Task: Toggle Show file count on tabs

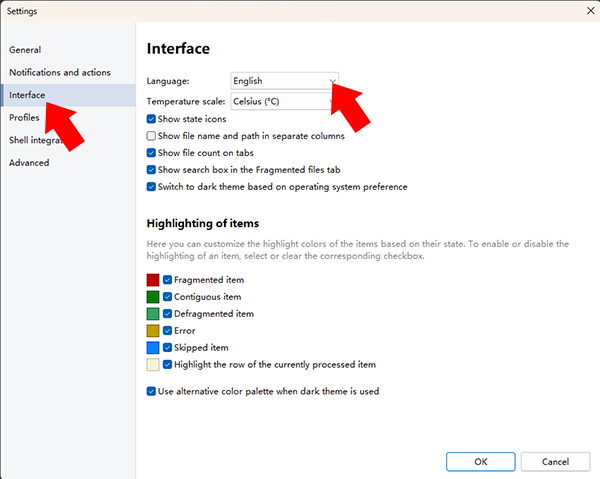Action: [x=151, y=153]
